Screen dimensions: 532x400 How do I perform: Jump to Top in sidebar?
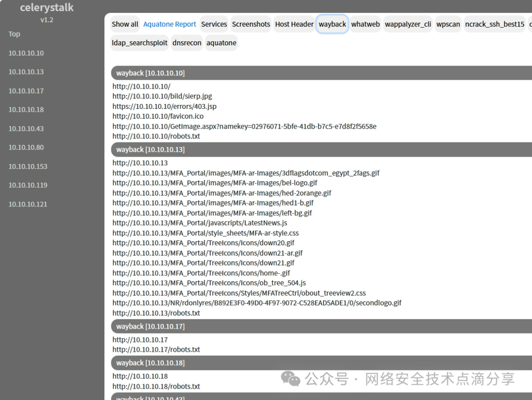(14, 34)
